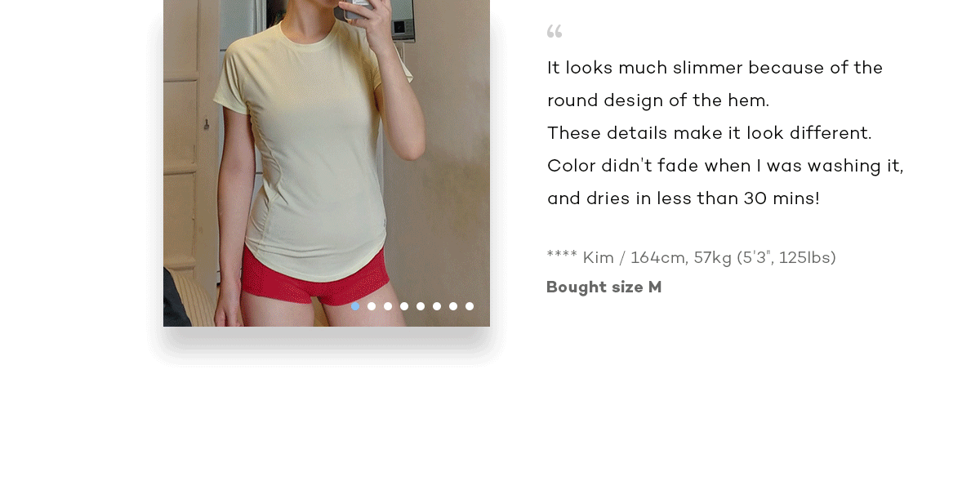Select the first (active blue) carousel dot
The image size is (980, 490).
pos(355,306)
